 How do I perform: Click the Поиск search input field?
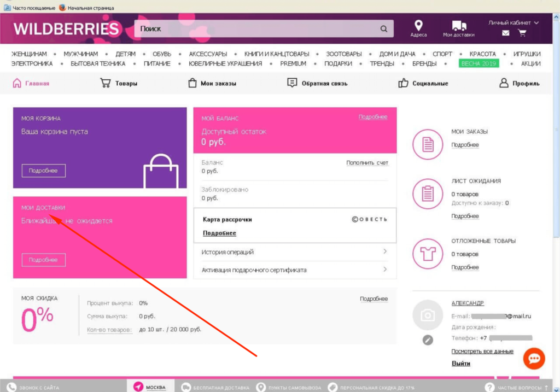click(257, 29)
